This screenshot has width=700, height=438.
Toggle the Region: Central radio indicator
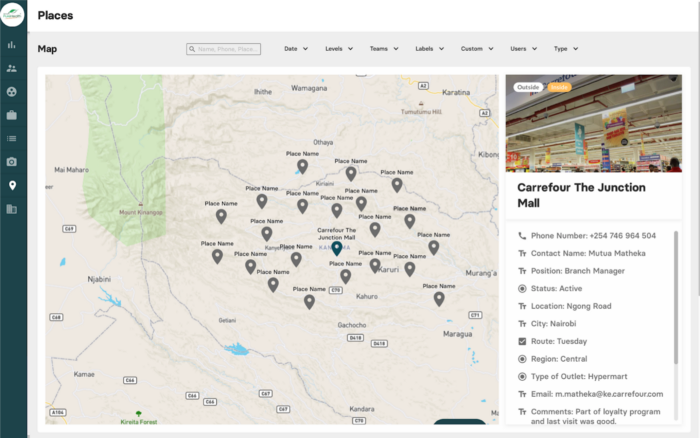[x=522, y=359]
